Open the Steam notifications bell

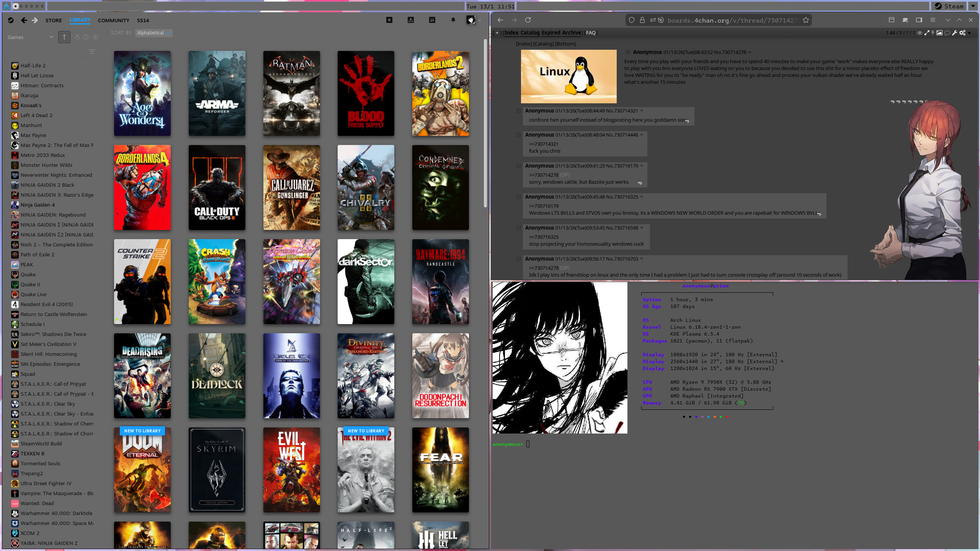(453, 20)
